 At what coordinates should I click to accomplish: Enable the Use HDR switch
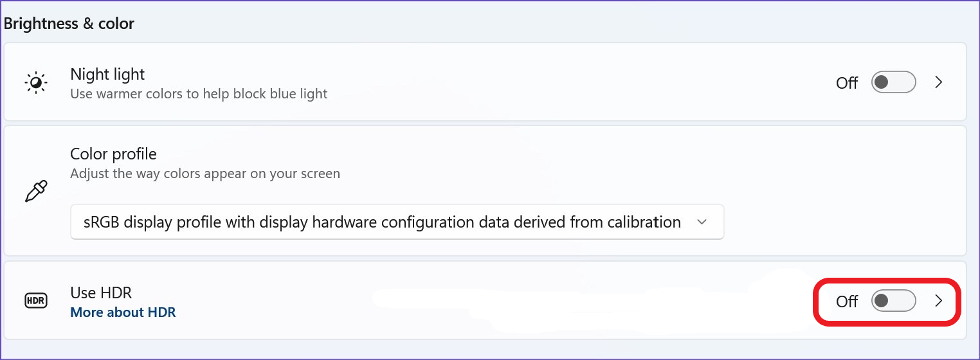coord(893,300)
